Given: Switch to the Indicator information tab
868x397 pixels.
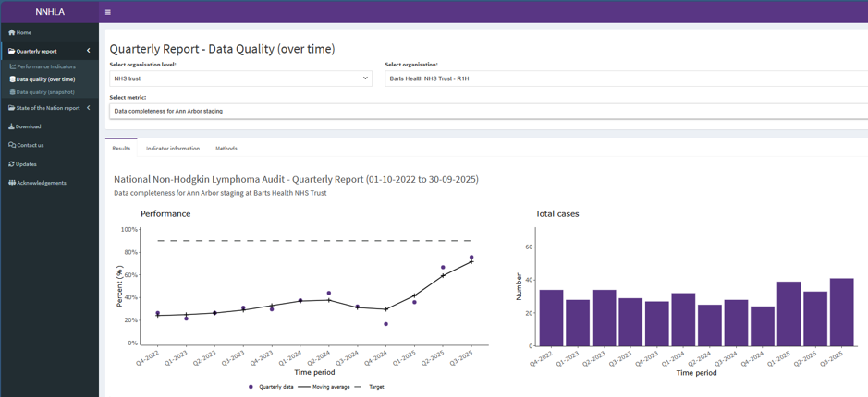Looking at the screenshot, I should [x=173, y=149].
